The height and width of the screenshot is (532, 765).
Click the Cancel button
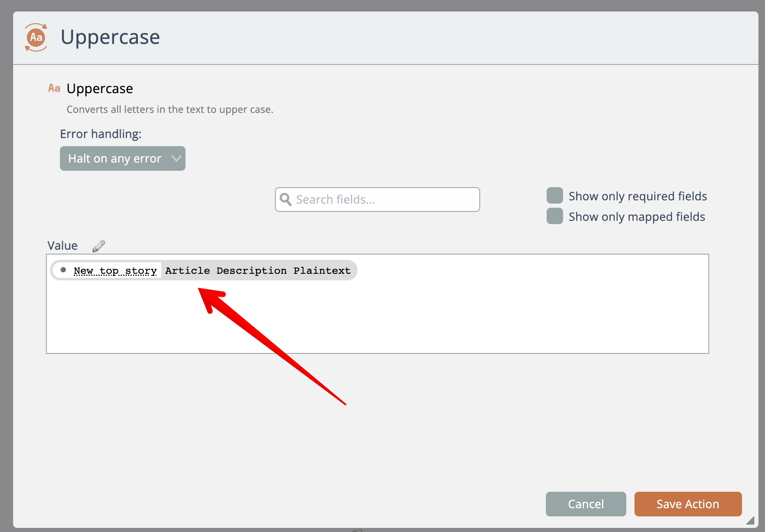click(x=586, y=504)
